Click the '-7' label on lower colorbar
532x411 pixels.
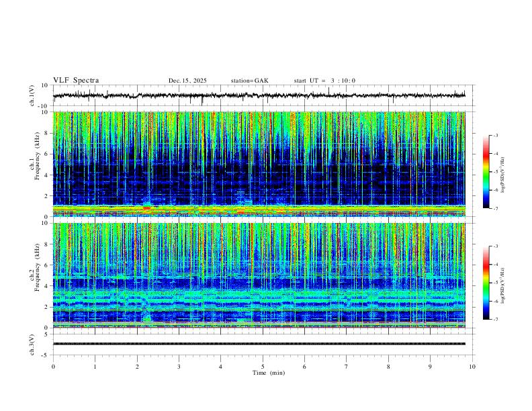click(x=495, y=320)
